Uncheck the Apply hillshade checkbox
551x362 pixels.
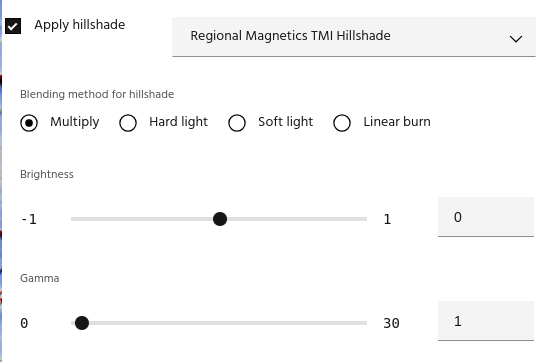pos(13,26)
